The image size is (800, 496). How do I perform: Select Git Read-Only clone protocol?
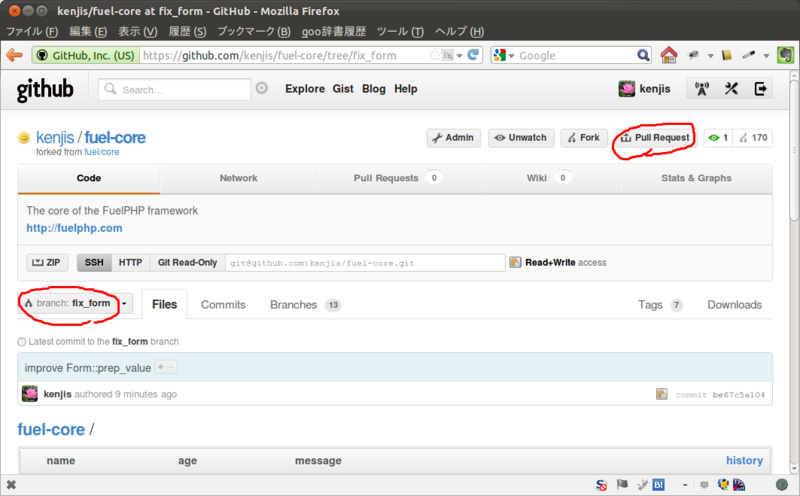pyautogui.click(x=187, y=262)
